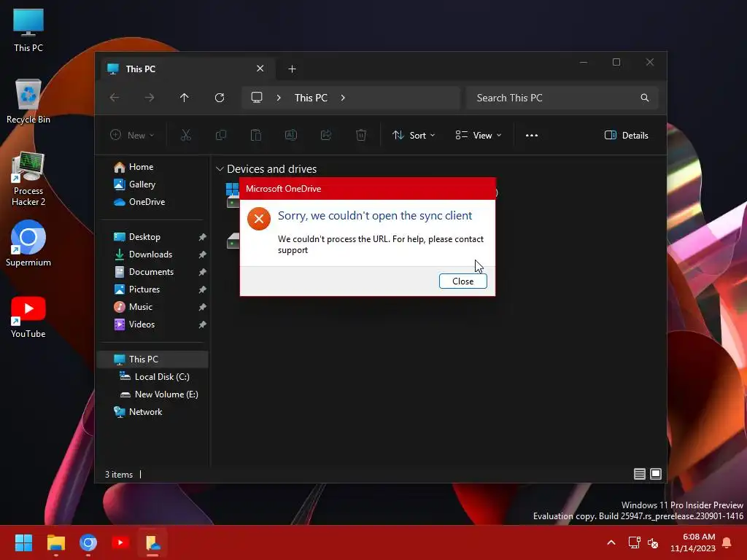The image size is (747, 560).
Task: Click OneDrive dialog app in taskbar
Action: pos(153,542)
